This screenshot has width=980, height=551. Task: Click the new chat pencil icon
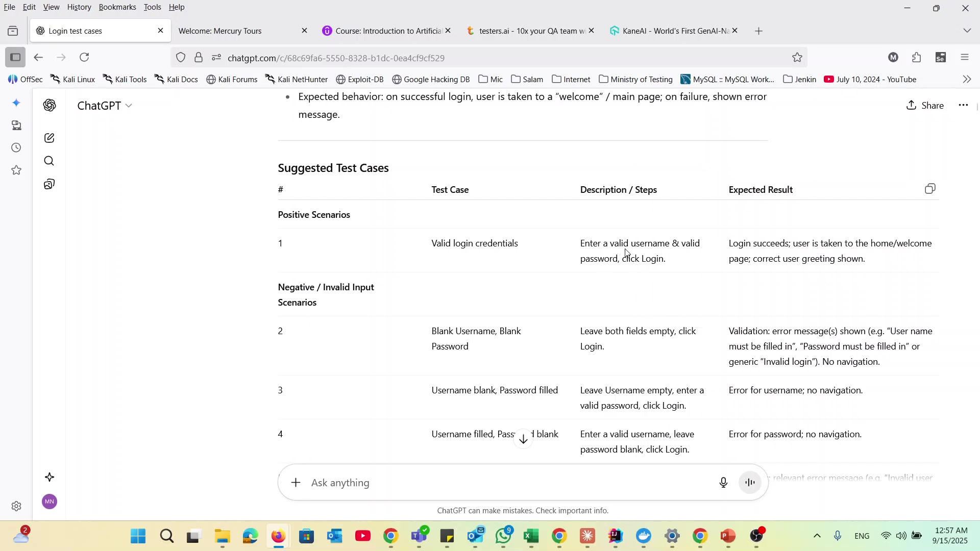[50, 138]
